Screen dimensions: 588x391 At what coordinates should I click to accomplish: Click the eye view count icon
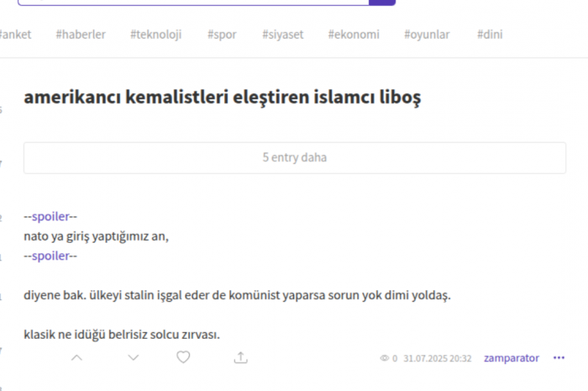[384, 358]
